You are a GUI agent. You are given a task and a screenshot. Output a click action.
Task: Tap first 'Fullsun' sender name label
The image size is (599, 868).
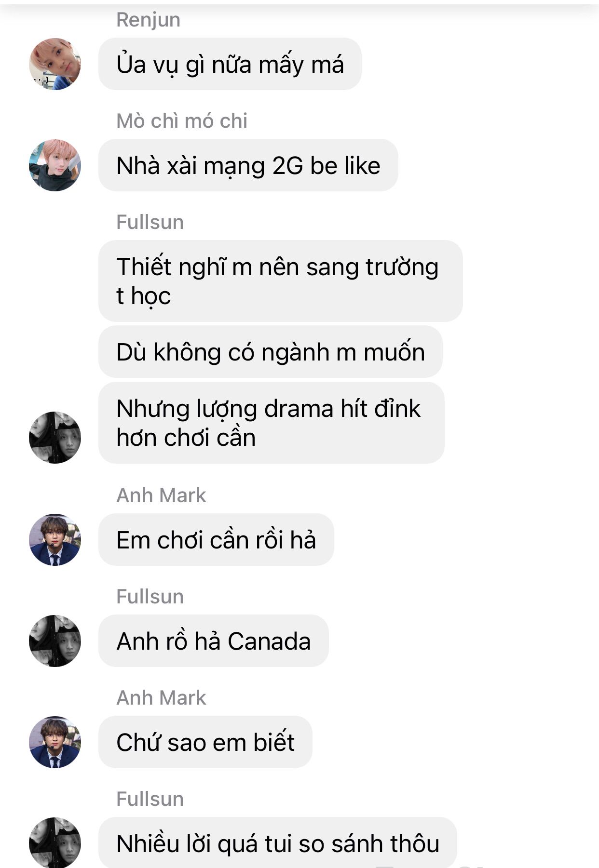point(150,222)
